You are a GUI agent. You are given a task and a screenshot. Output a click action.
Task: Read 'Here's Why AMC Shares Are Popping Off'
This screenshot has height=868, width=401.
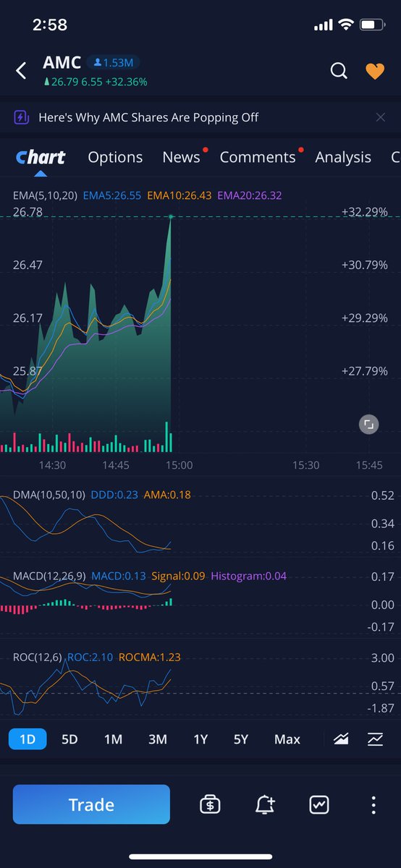(x=148, y=117)
